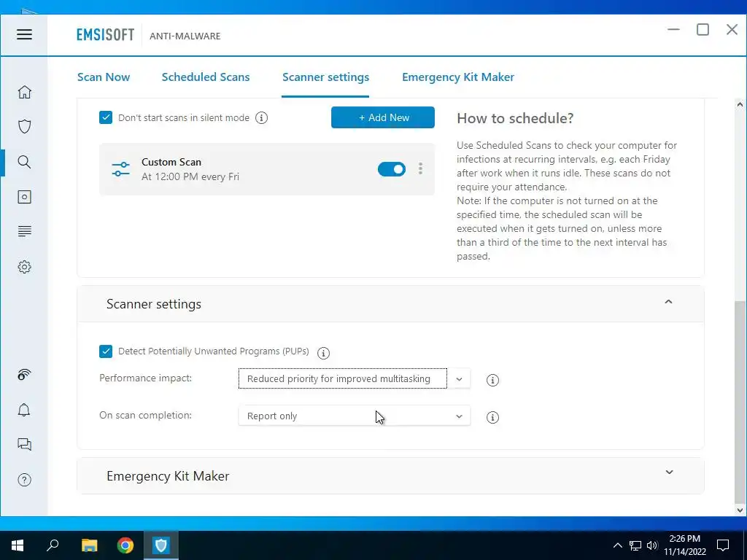
Task: Open volume tray icon
Action: click(652, 545)
